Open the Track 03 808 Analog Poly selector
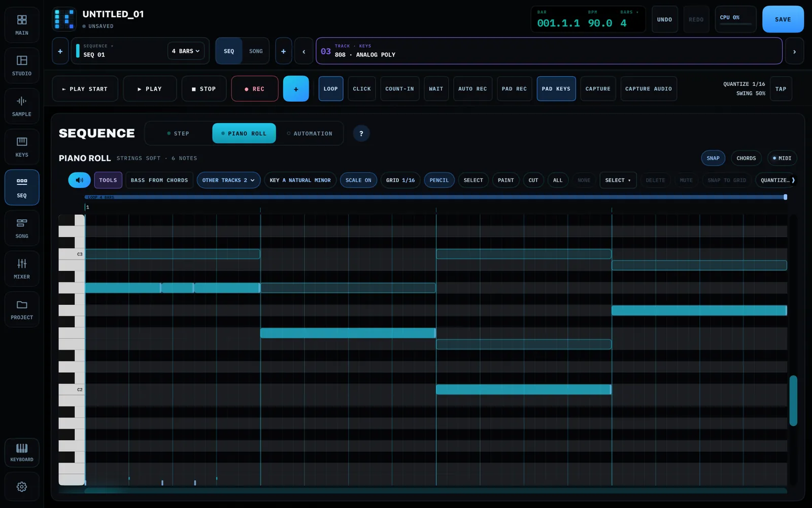Viewport: 812px width, 508px height. pos(549,51)
